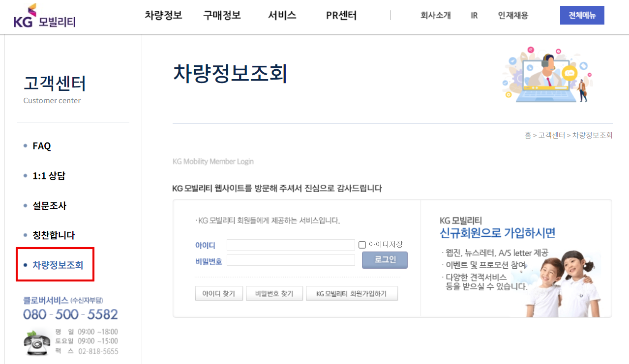Enable the 아이디저장 checkbox
The height and width of the screenshot is (364, 629).
coord(362,245)
